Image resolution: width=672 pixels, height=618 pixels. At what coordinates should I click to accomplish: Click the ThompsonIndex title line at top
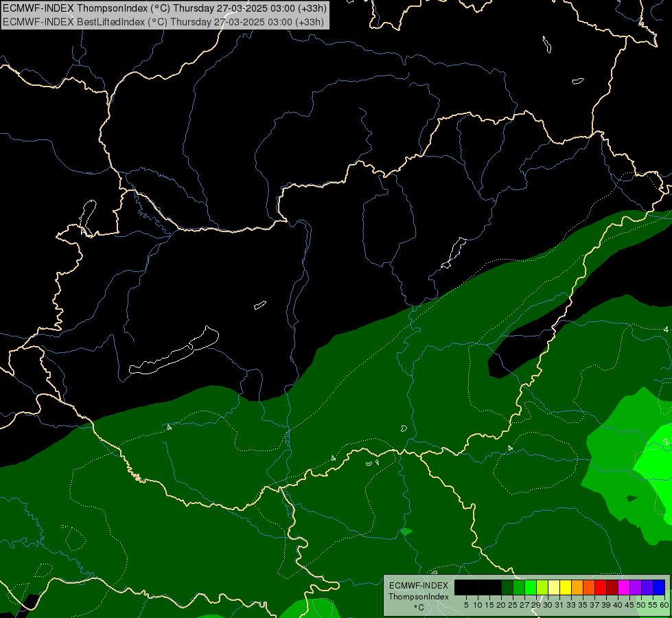pyautogui.click(x=165, y=8)
